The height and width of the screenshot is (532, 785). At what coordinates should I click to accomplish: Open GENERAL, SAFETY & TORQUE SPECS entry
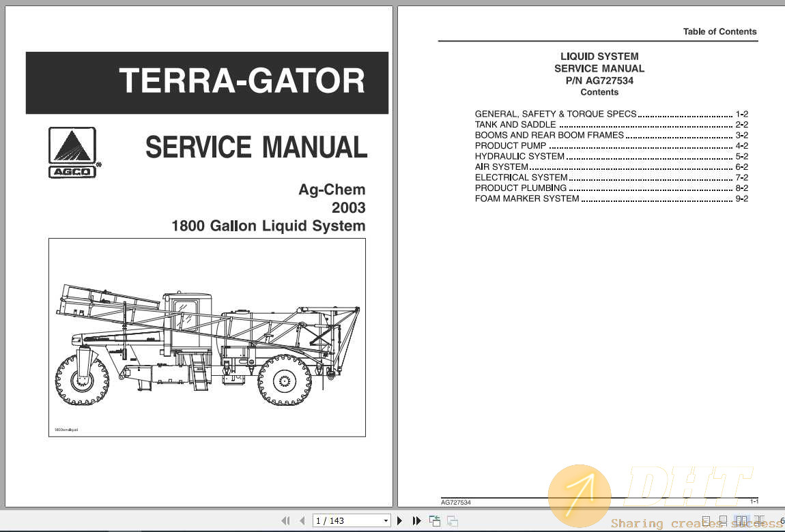click(612, 114)
